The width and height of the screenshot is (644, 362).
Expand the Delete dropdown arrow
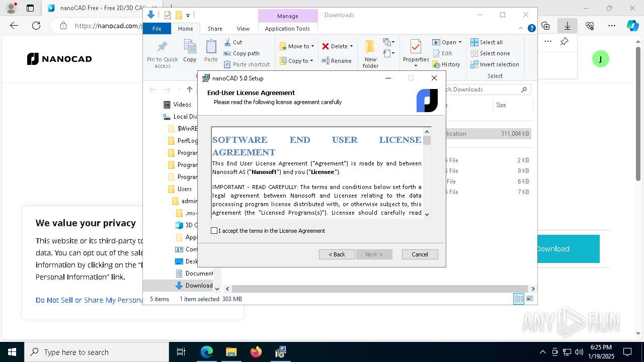pos(351,46)
